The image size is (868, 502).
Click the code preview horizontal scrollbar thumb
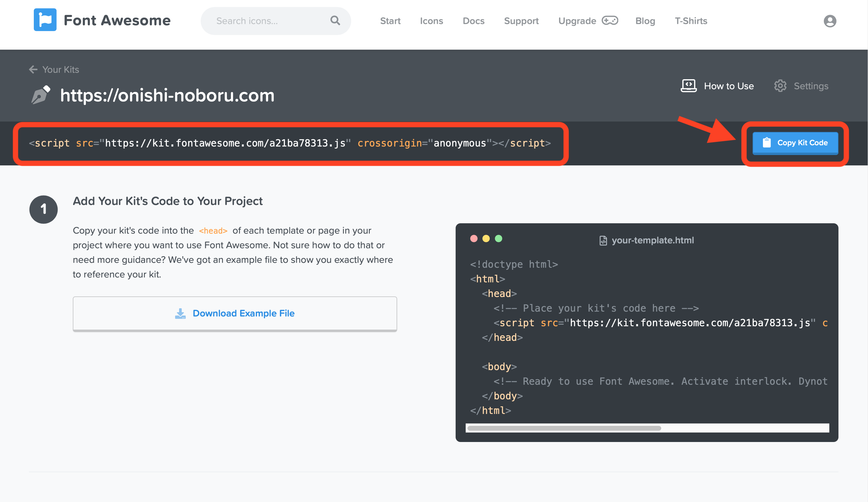point(564,428)
